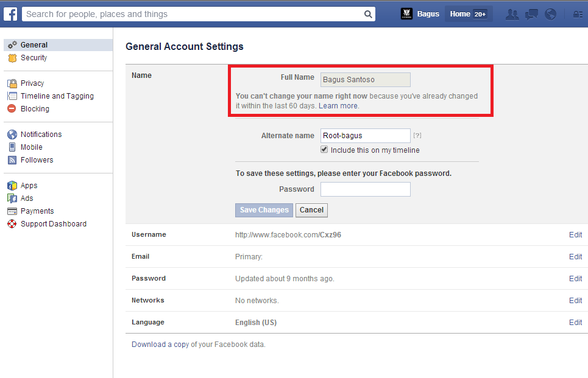The height and width of the screenshot is (378, 588).
Task: Click the Followers feed icon
Action: pyautogui.click(x=12, y=160)
